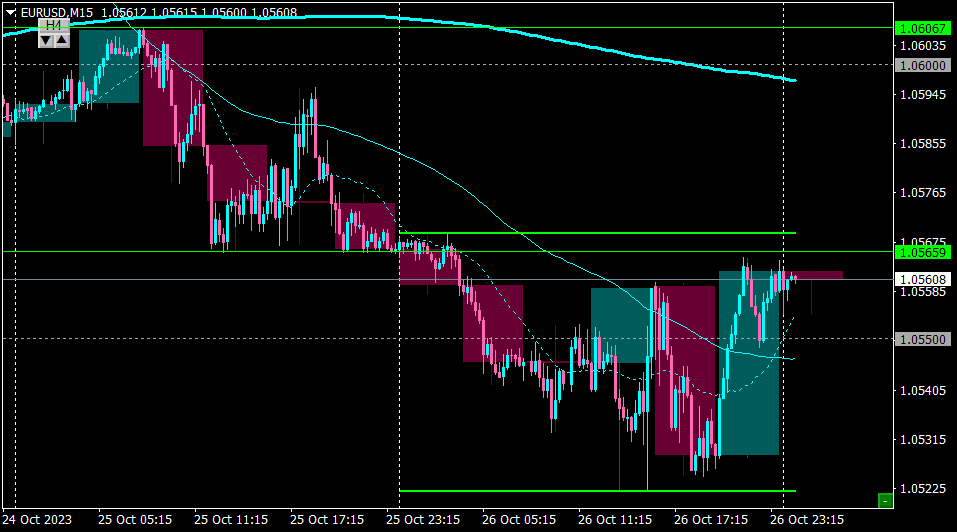The height and width of the screenshot is (532, 957).
Task: Click the current price label 1.05608
Action: [x=923, y=279]
